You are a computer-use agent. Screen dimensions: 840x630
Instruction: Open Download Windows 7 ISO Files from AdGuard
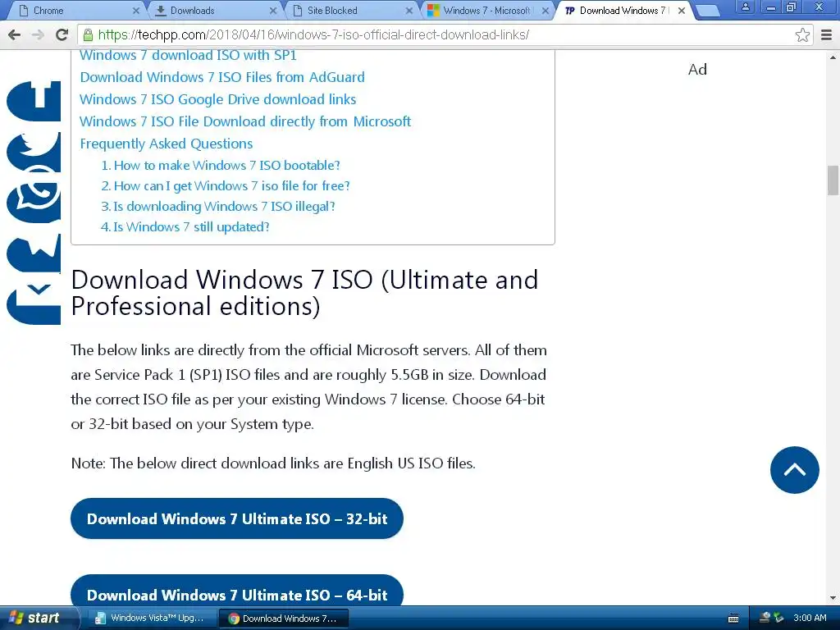(222, 77)
